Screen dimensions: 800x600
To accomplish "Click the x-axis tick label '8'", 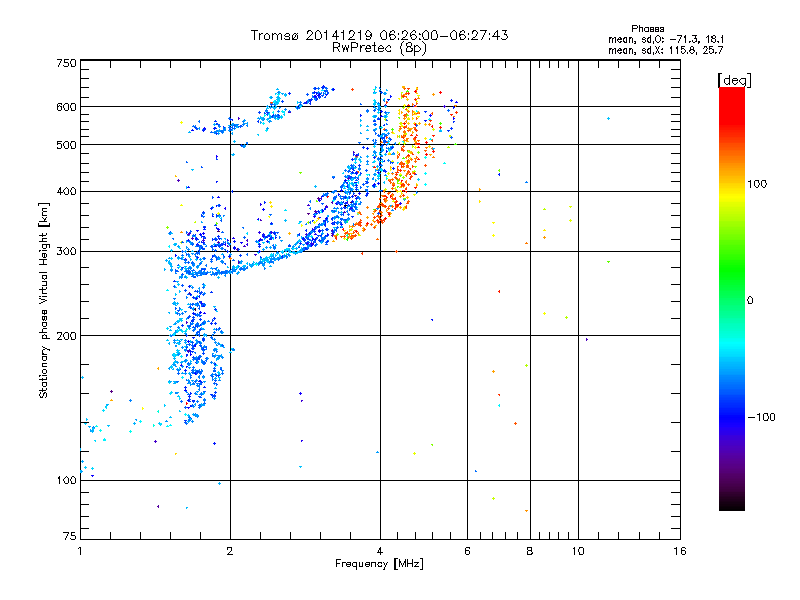I will point(530,551).
